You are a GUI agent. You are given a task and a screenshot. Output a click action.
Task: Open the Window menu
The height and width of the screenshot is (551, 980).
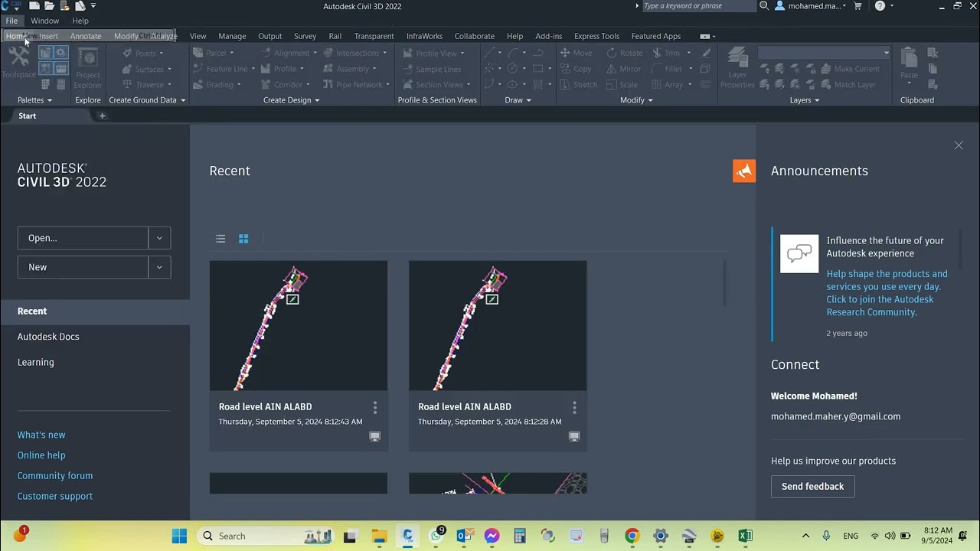44,21
